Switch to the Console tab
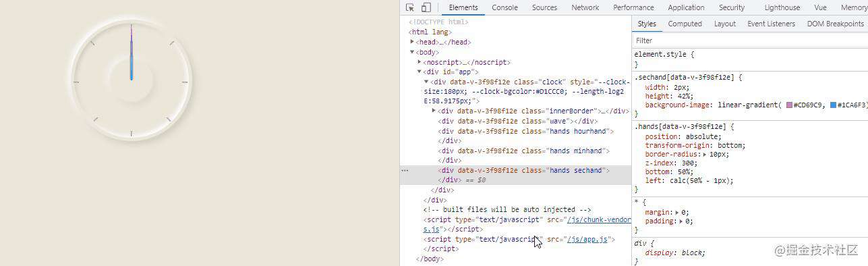 click(x=504, y=7)
